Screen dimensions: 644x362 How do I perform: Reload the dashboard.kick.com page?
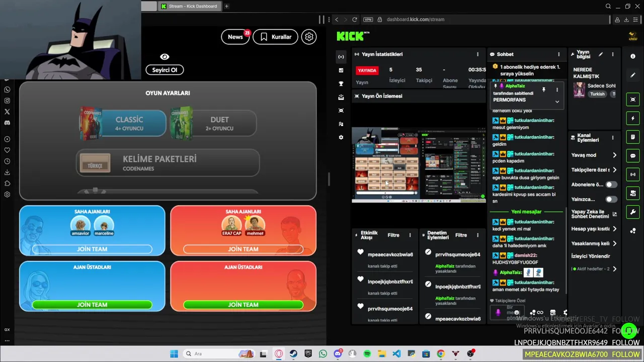tap(355, 20)
